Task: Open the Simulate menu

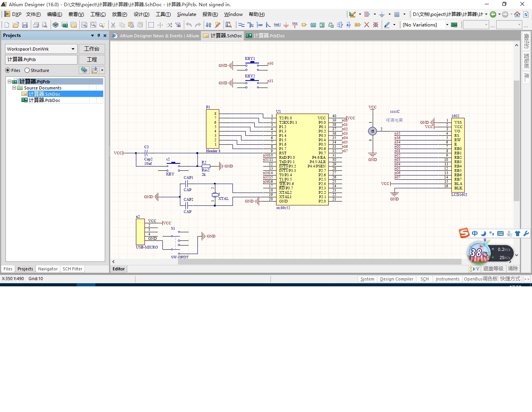Action: click(x=187, y=14)
